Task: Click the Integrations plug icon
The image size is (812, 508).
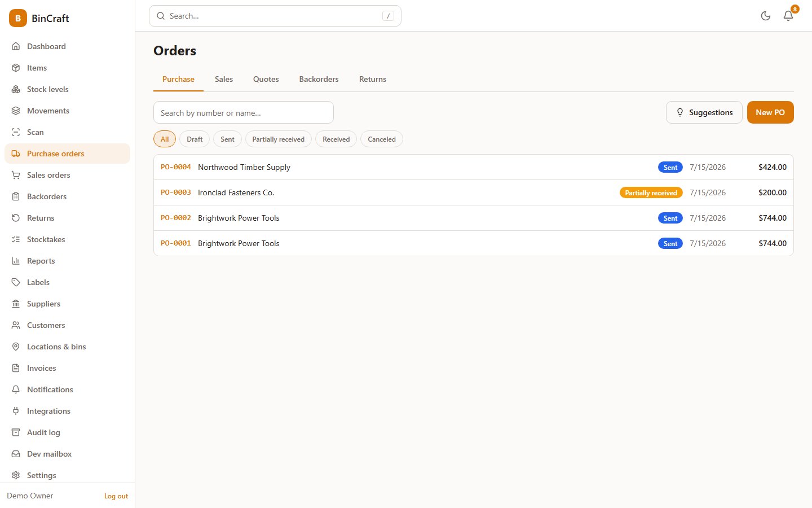Action: [16, 411]
